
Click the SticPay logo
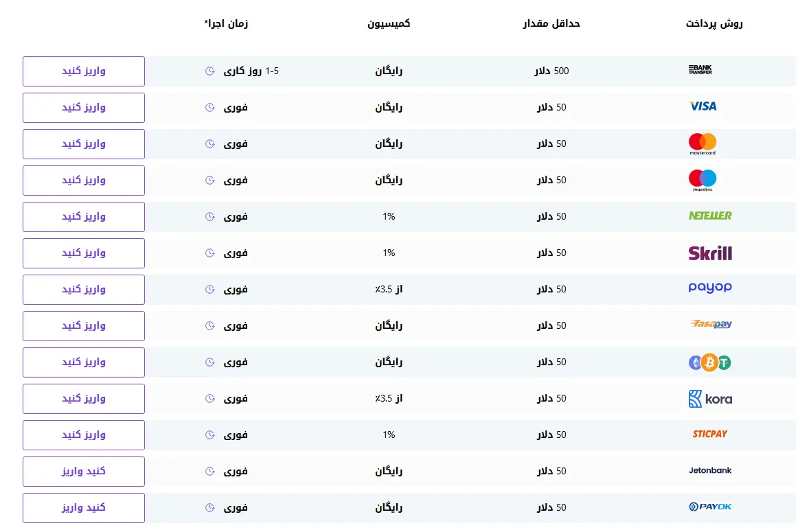click(x=709, y=434)
